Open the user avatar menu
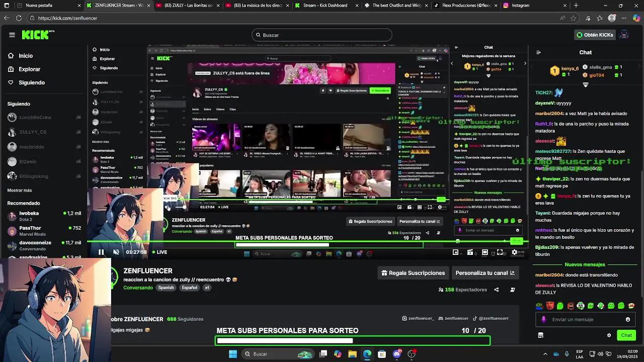Image resolution: width=644 pixels, height=362 pixels. click(x=624, y=35)
